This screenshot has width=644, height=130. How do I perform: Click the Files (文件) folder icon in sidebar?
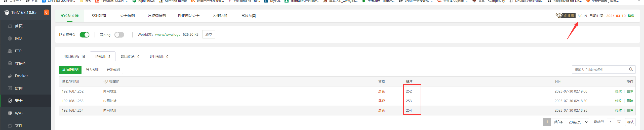click(x=10, y=125)
